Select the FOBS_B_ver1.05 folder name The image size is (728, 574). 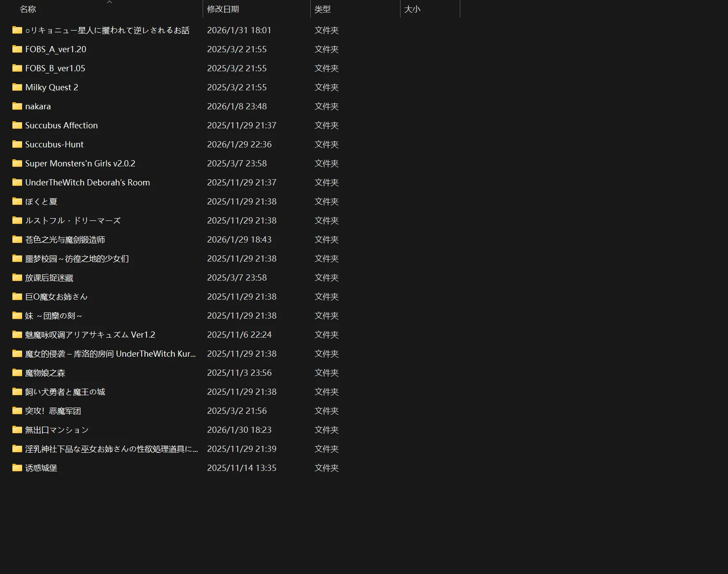pyautogui.click(x=55, y=68)
